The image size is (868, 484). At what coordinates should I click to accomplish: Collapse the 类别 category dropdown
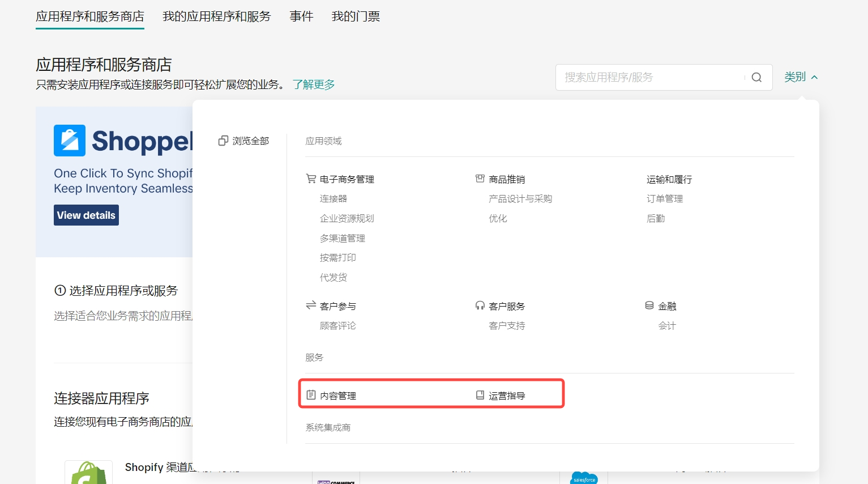[801, 77]
